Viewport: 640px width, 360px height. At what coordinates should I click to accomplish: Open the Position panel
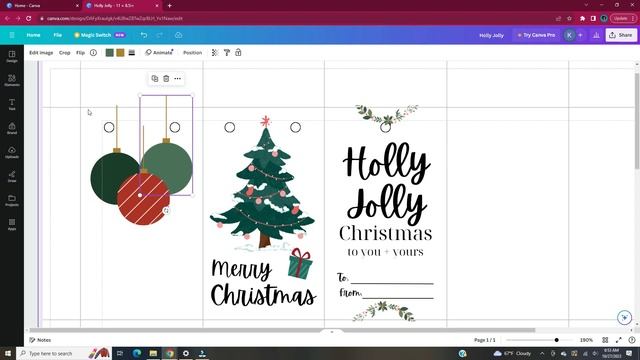[193, 53]
